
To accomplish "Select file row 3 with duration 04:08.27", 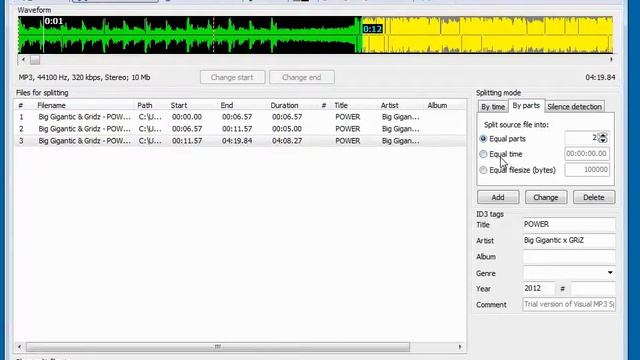I will click(x=240, y=141).
